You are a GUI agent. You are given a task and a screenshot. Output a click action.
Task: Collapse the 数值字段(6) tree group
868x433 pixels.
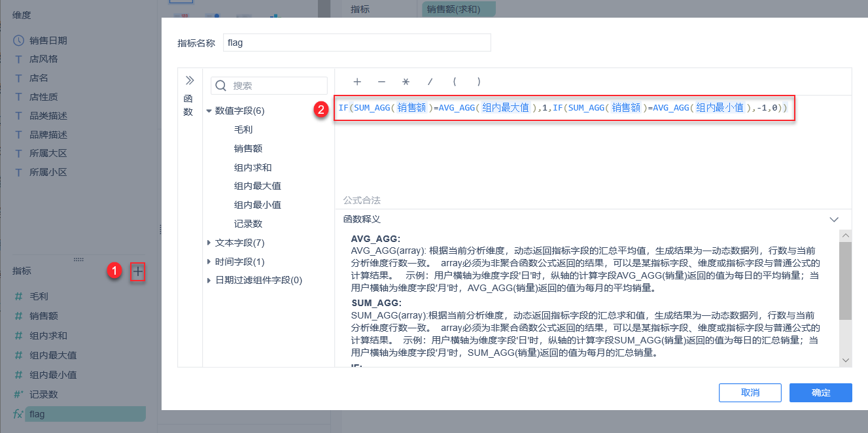click(x=209, y=111)
